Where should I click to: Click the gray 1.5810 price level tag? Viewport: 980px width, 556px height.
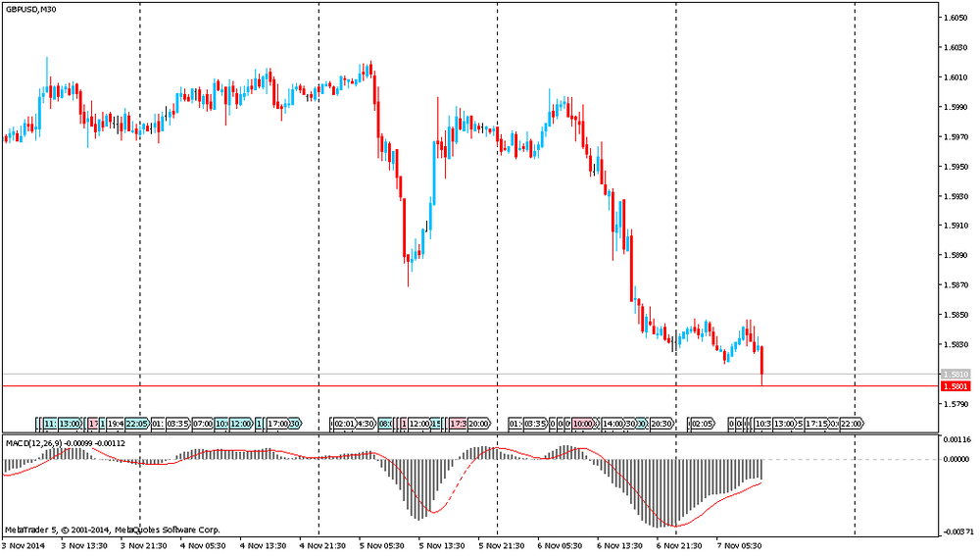[x=955, y=375]
